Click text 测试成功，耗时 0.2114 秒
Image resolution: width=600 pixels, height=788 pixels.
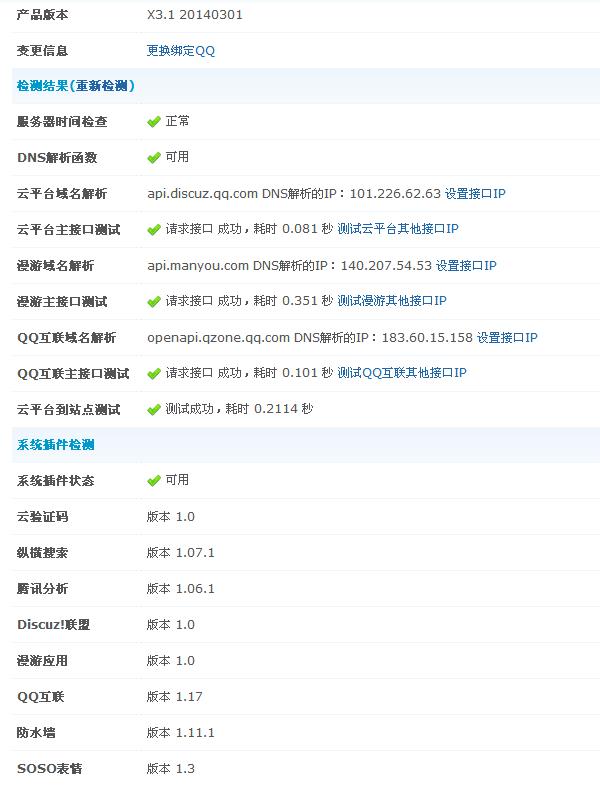point(239,409)
